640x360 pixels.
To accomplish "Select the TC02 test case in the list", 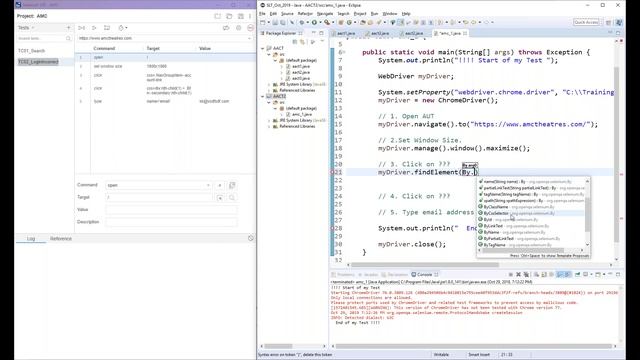I will point(38,62).
